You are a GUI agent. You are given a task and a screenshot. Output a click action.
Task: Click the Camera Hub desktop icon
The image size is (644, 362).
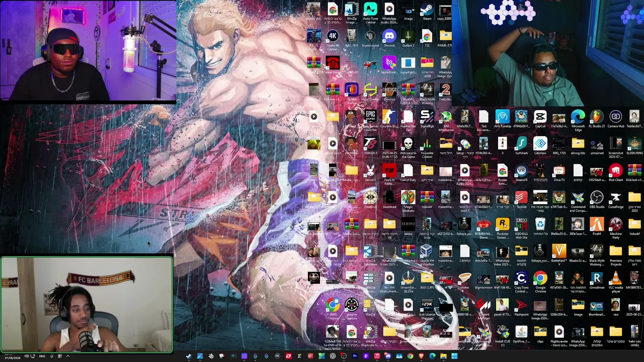[x=615, y=120]
